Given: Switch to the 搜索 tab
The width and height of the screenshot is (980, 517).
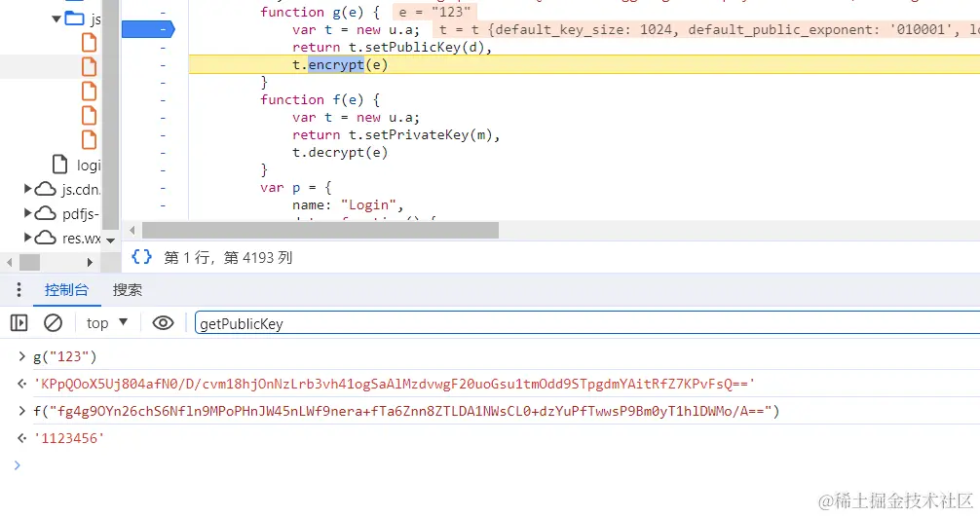Looking at the screenshot, I should 127,290.
